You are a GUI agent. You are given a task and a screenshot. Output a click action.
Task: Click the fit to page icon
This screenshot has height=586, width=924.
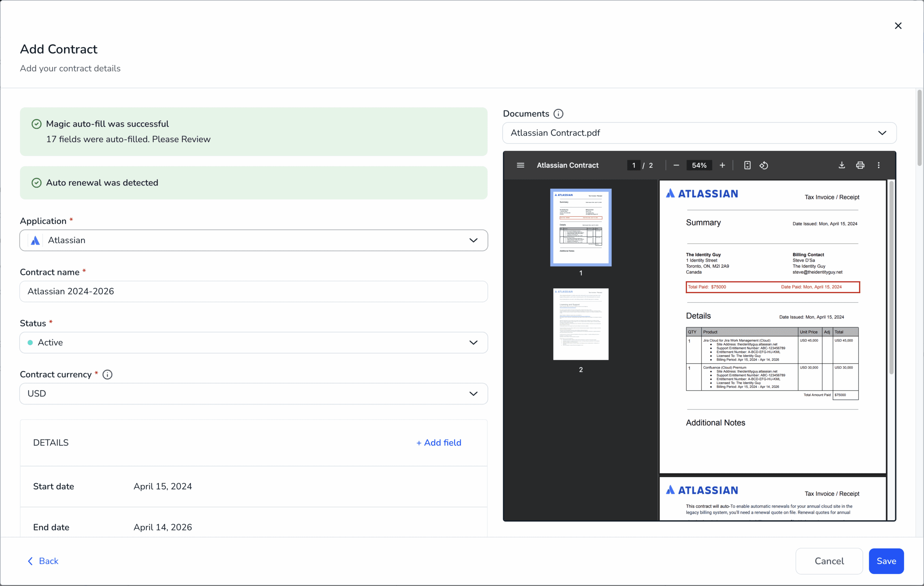point(747,165)
